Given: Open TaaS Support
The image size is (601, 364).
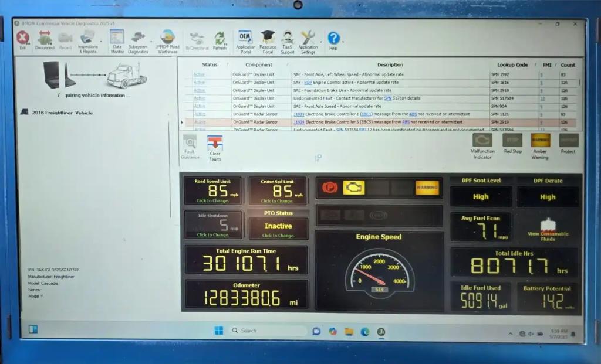Looking at the screenshot, I should pos(288,39).
